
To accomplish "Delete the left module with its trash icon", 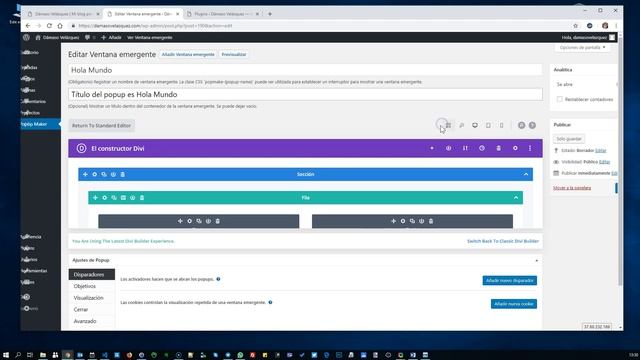I will coord(218,221).
